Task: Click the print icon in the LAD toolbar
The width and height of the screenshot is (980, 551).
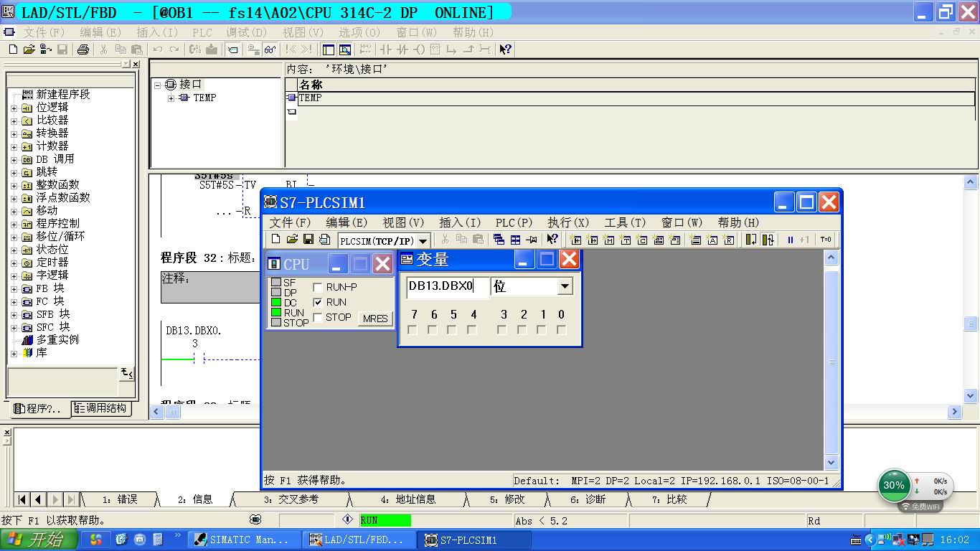Action: point(83,50)
